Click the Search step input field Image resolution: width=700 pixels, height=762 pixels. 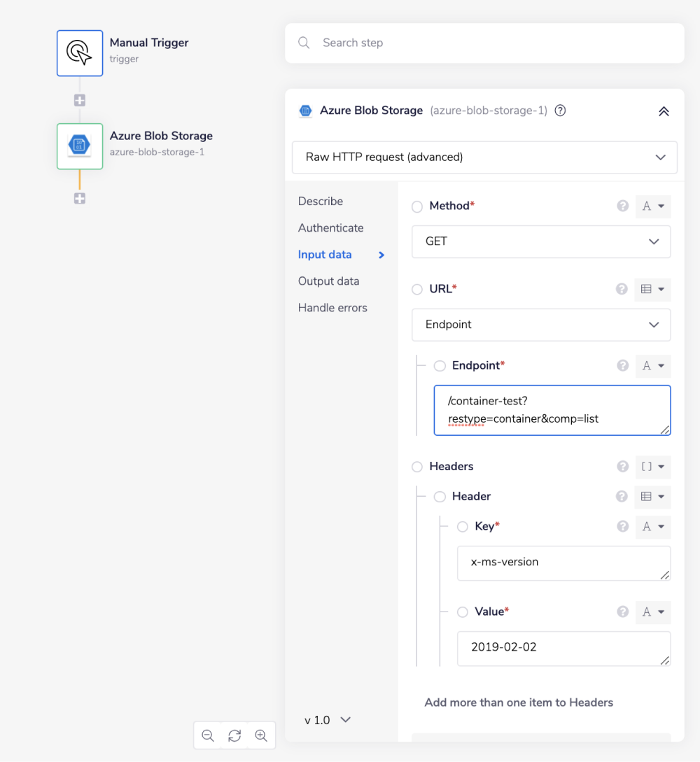(x=490, y=43)
